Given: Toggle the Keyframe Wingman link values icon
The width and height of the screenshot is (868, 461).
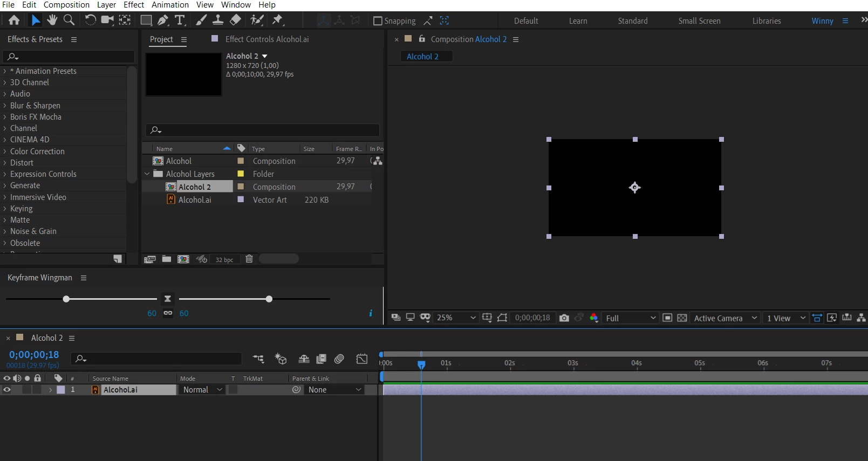Looking at the screenshot, I should (x=168, y=313).
